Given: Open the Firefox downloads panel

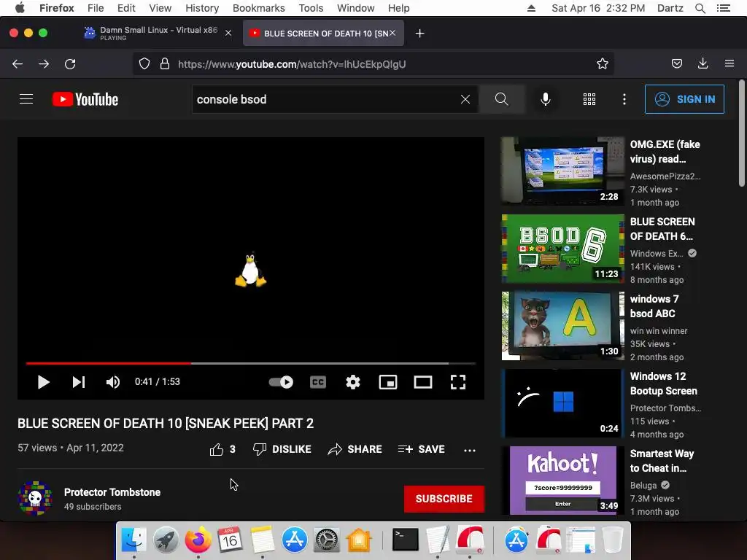Looking at the screenshot, I should 703,64.
